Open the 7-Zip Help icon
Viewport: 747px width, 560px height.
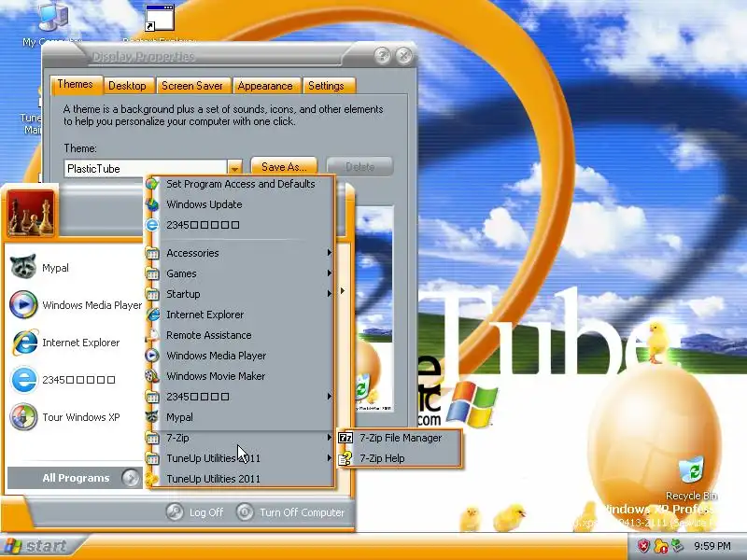pyautogui.click(x=345, y=458)
